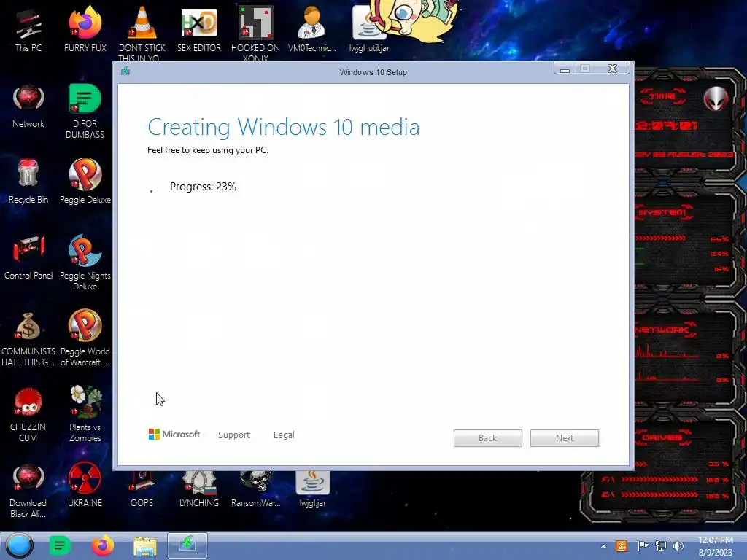Viewport: 747px width, 560px height.
Task: Select the OOPS desktop icon
Action: point(142,489)
